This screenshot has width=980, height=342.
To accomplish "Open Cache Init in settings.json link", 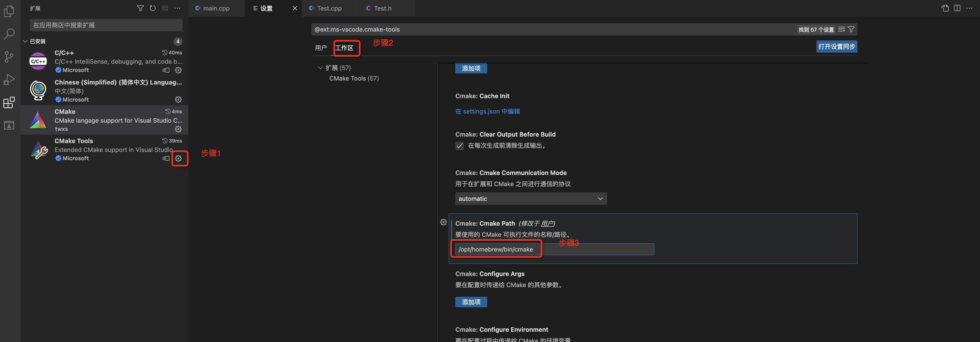I will 488,112.
